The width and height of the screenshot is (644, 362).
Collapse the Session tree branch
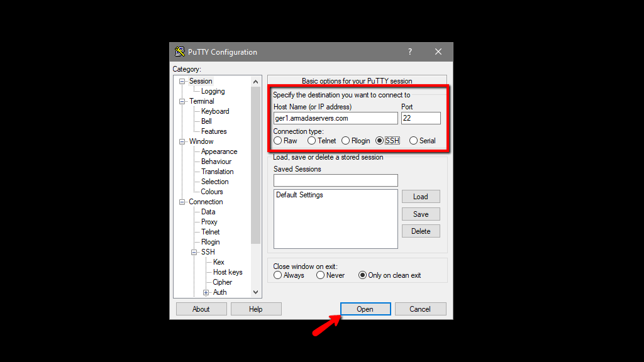tap(182, 80)
